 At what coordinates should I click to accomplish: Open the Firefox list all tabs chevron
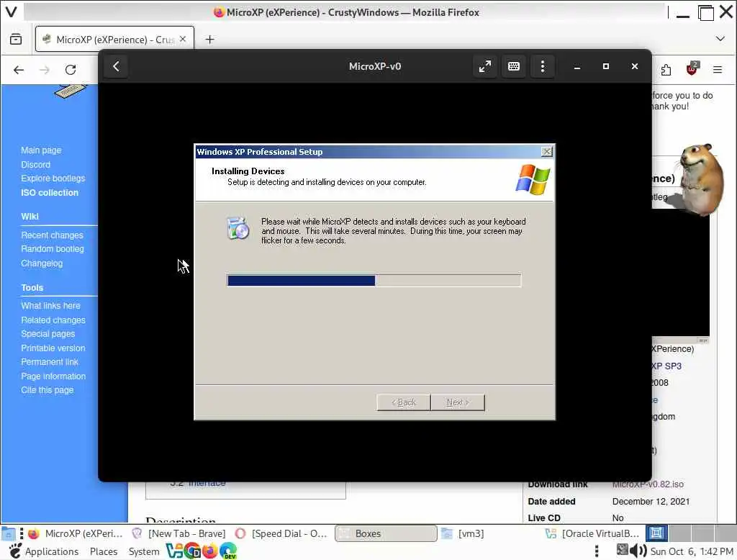[720, 39]
